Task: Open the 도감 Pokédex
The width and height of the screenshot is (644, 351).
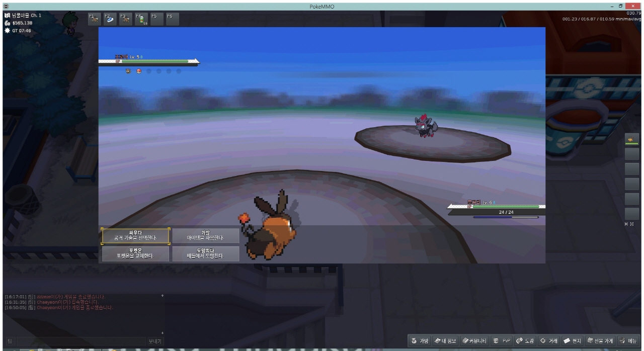Action: (525, 341)
